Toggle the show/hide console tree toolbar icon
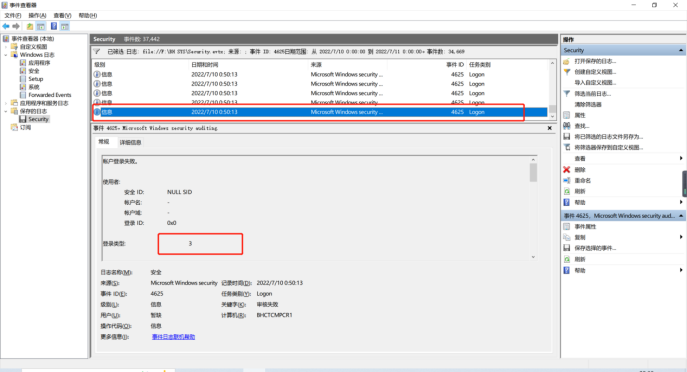687x372 pixels. (41, 26)
